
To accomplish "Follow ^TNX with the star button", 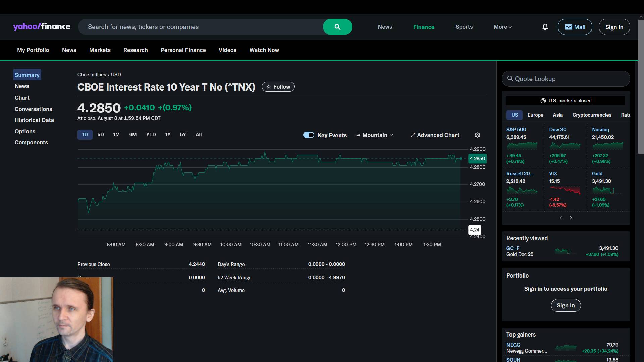I will pyautogui.click(x=278, y=87).
